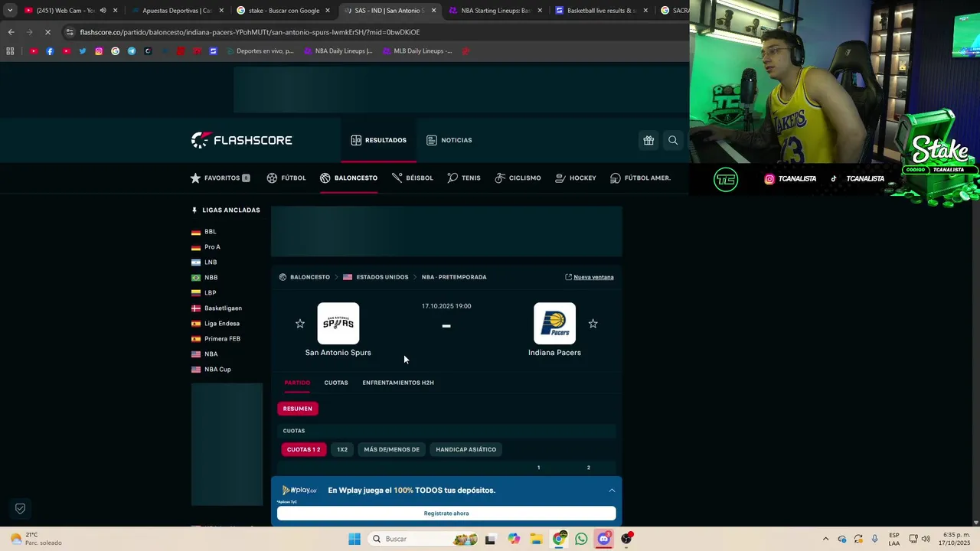View site information icon in address bar

click(x=70, y=32)
